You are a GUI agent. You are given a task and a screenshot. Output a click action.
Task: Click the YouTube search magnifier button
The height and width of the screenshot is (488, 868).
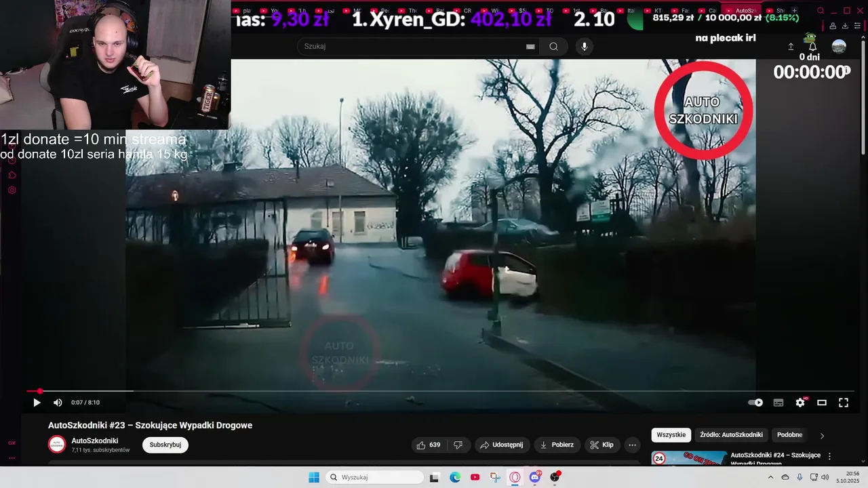pyautogui.click(x=554, y=46)
